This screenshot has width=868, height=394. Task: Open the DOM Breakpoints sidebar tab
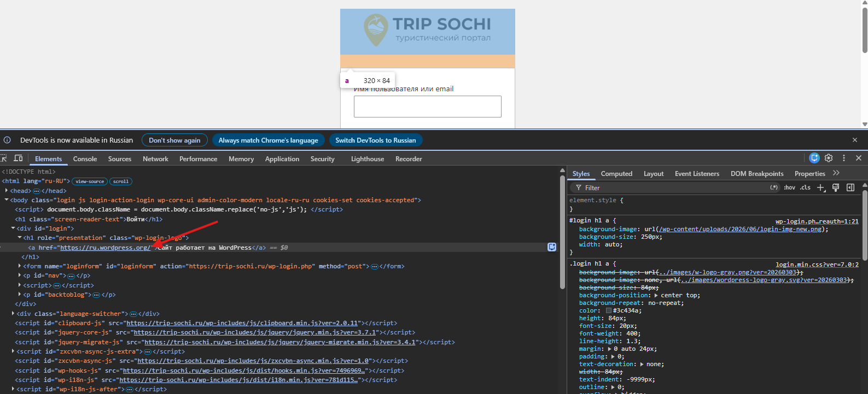(x=757, y=174)
